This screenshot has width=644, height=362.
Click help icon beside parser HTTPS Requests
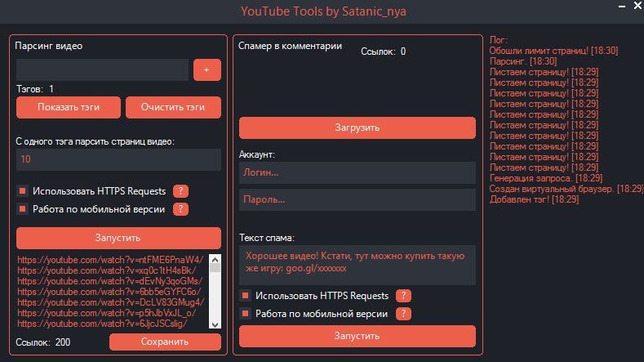(180, 191)
